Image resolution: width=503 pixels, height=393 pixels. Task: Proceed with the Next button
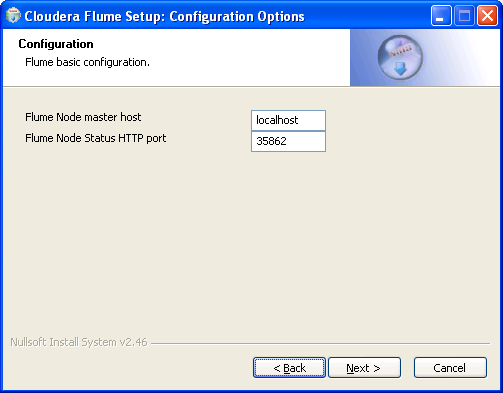(364, 368)
